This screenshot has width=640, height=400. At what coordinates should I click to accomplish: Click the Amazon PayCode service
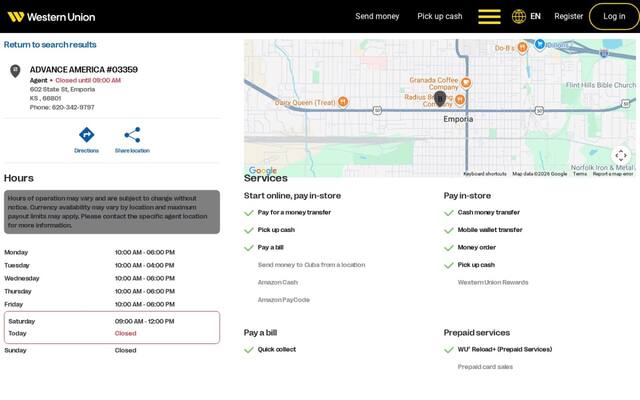coord(284,300)
